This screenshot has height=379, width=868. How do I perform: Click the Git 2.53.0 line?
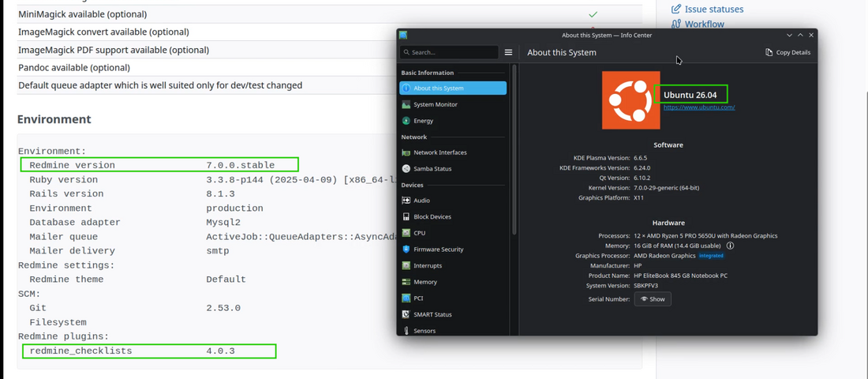click(x=134, y=308)
